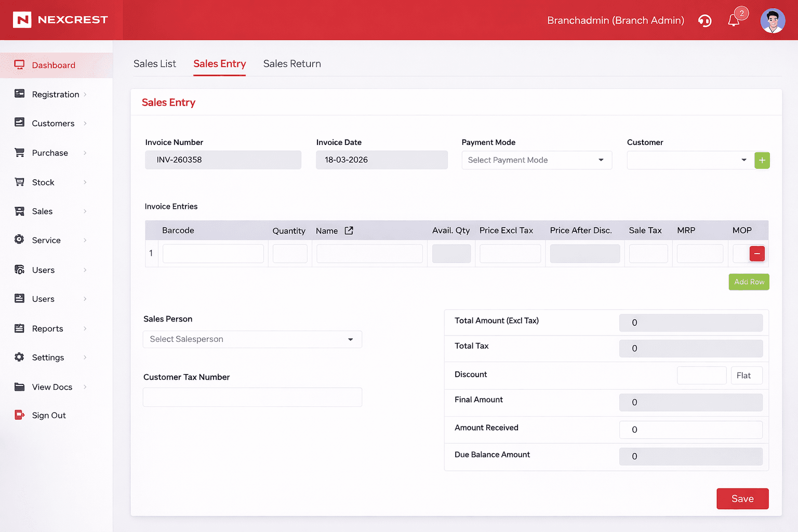The height and width of the screenshot is (532, 798).
Task: Open the Customers section icon in sidebar
Action: click(19, 123)
